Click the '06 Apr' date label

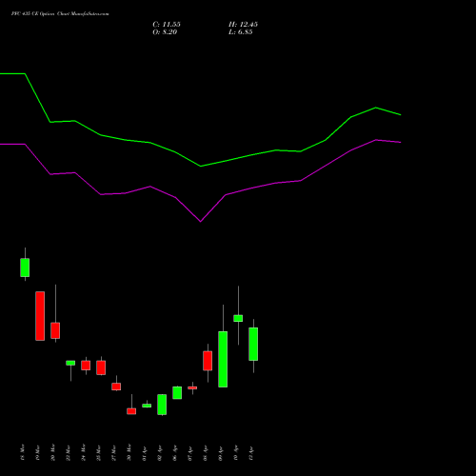click(x=175, y=453)
